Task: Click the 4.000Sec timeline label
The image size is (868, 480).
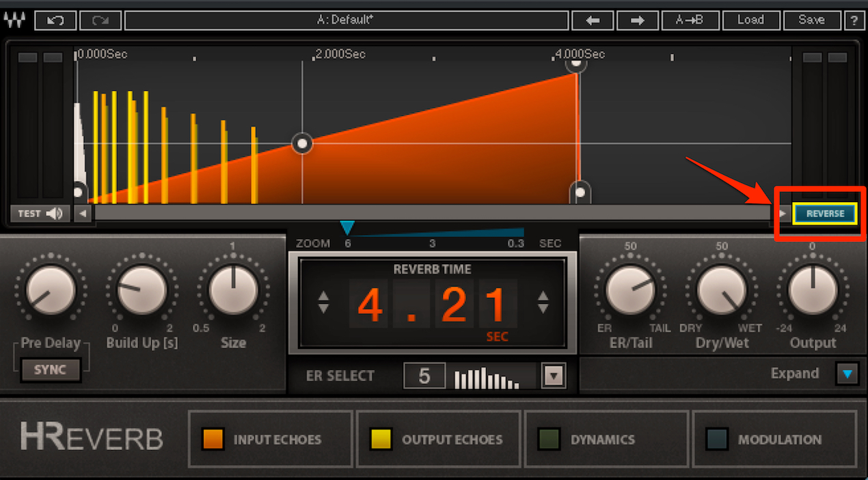Action: click(580, 54)
